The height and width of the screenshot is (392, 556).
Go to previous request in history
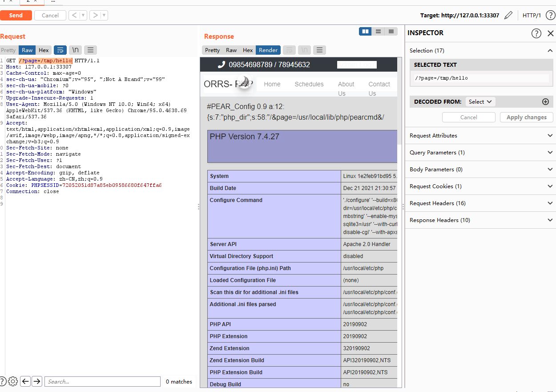(74, 15)
